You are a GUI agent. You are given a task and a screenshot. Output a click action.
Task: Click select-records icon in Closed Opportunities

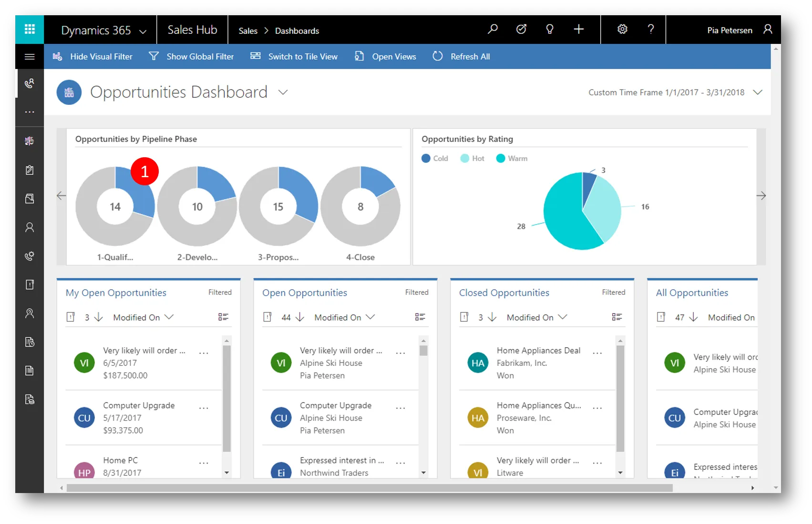click(x=464, y=317)
